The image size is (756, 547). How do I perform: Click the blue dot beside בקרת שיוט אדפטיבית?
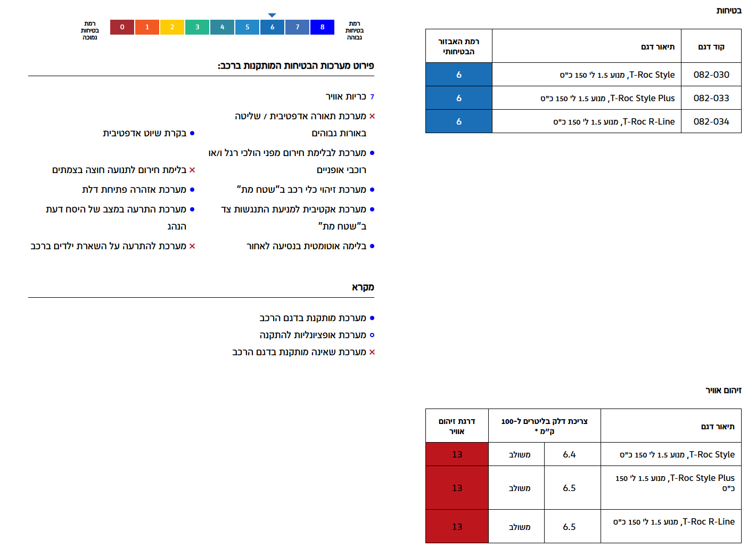(192, 133)
